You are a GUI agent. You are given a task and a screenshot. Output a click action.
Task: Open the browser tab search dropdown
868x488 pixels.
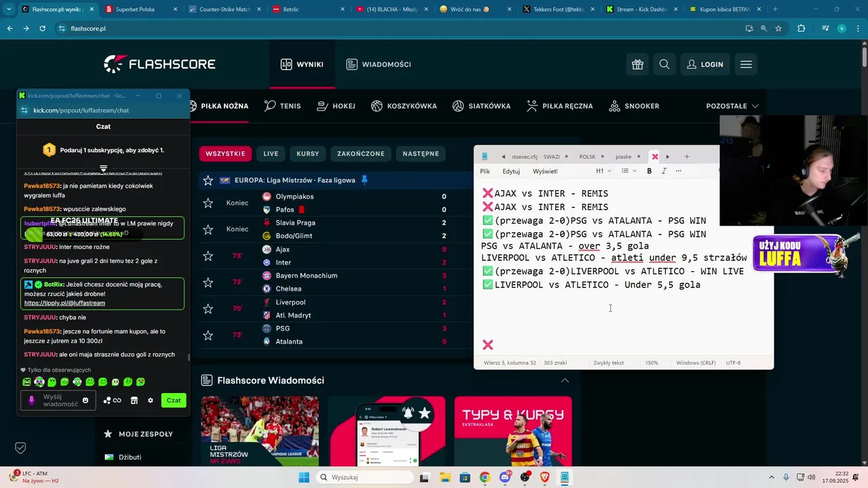[x=9, y=9]
